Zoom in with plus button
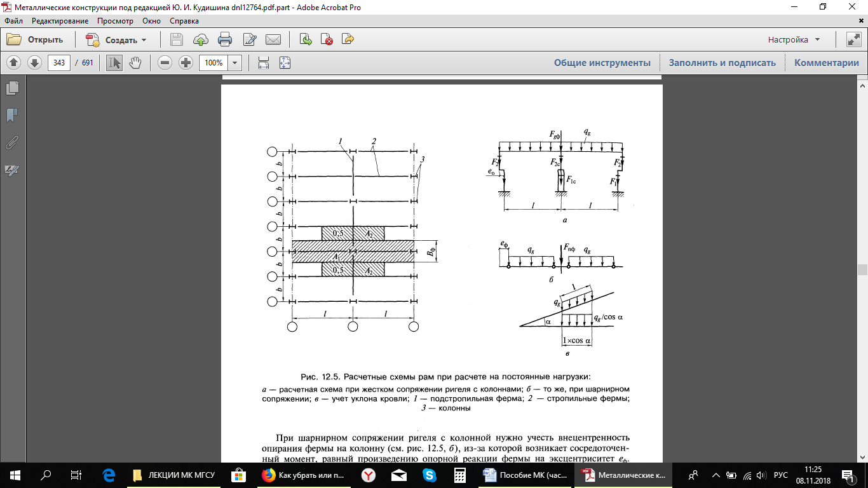 186,62
